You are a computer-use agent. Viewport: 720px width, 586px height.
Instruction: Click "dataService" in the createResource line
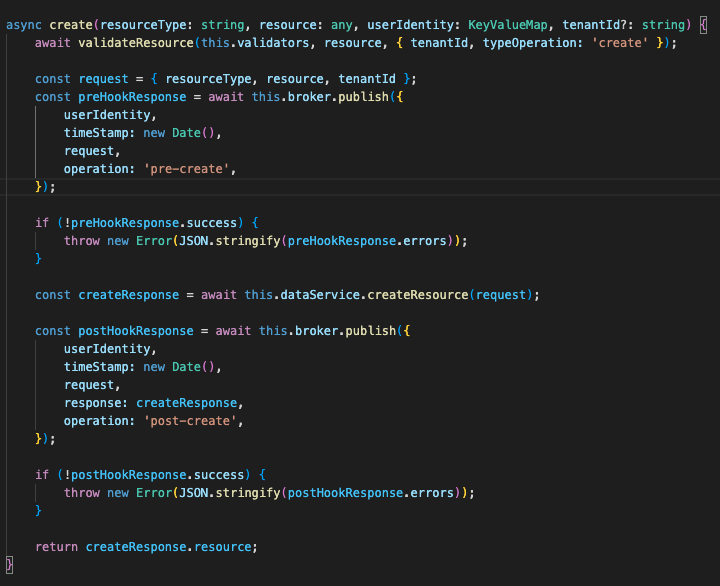pyautogui.click(x=320, y=295)
